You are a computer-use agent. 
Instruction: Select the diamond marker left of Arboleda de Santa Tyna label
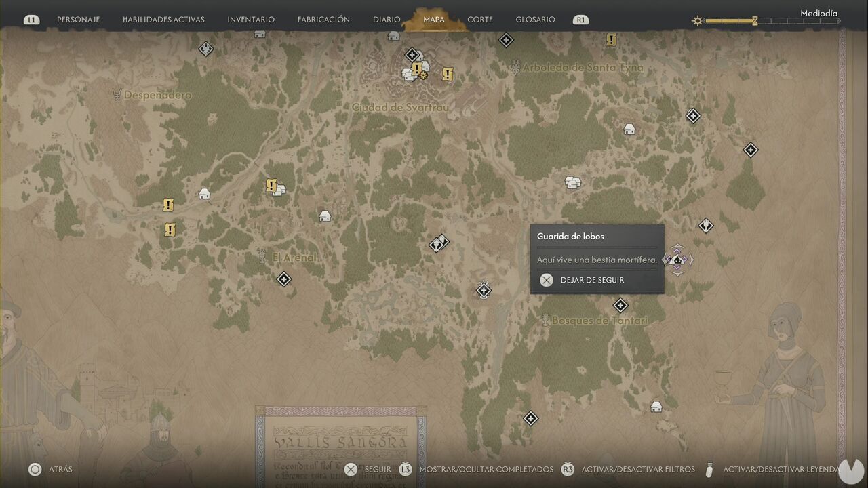coord(505,40)
